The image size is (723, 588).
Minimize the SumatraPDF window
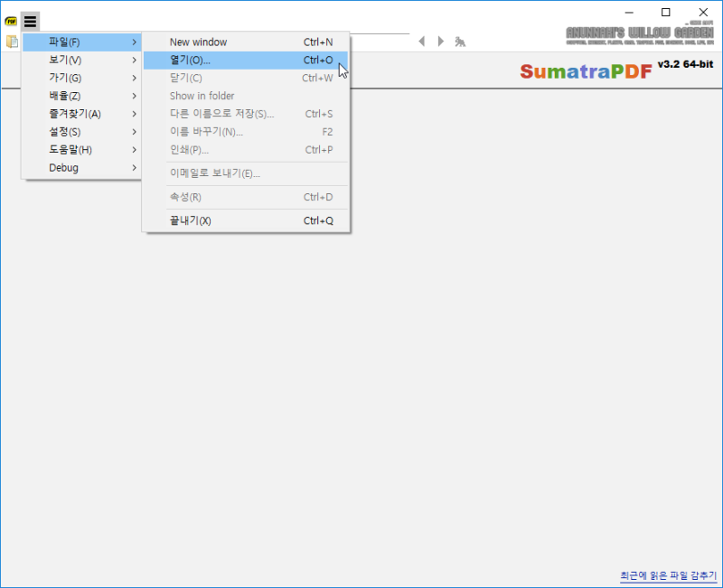tap(629, 13)
